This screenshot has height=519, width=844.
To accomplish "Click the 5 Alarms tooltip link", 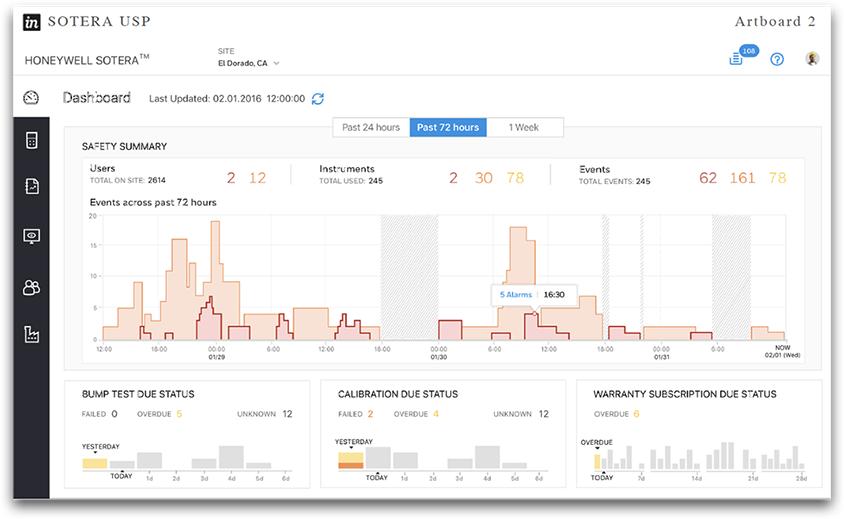I will [x=515, y=295].
